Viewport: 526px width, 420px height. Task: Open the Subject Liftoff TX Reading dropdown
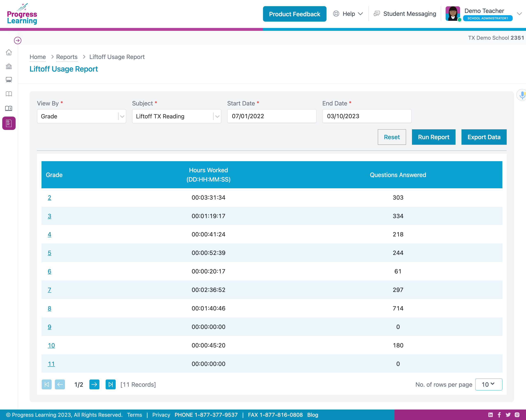pyautogui.click(x=177, y=116)
